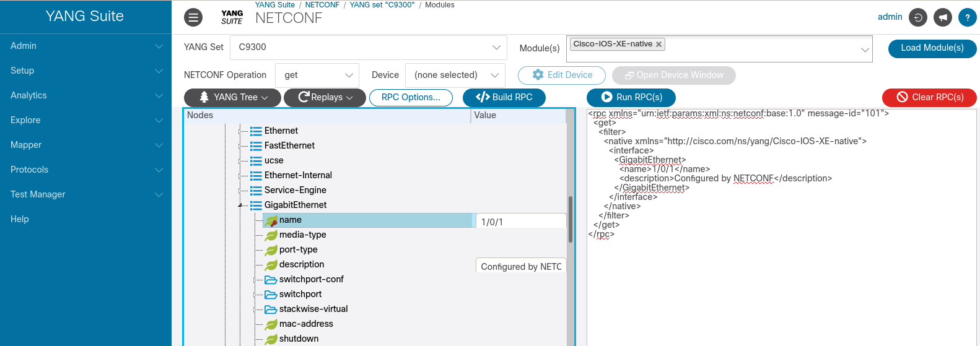
Task: Click the shutdown leaf icon
Action: pos(271,339)
